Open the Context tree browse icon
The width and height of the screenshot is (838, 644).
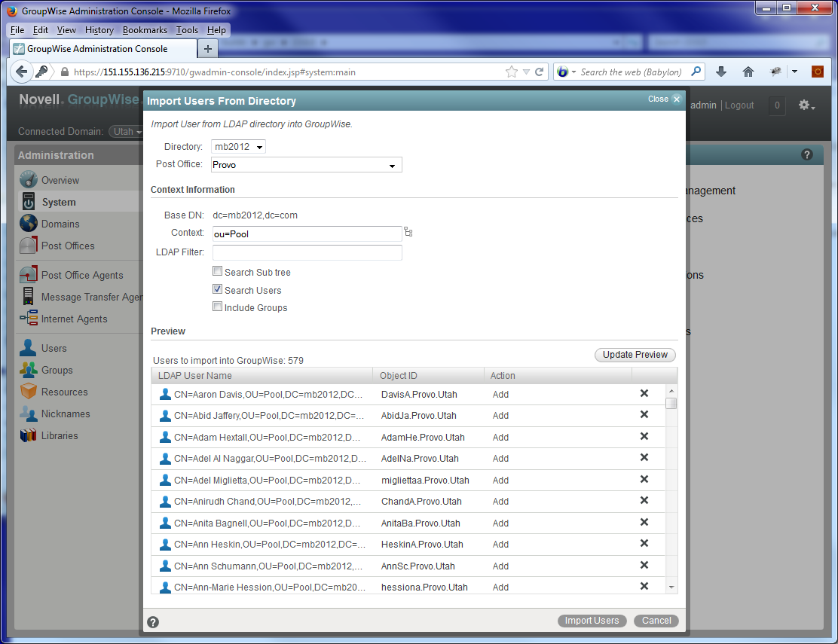tap(408, 232)
